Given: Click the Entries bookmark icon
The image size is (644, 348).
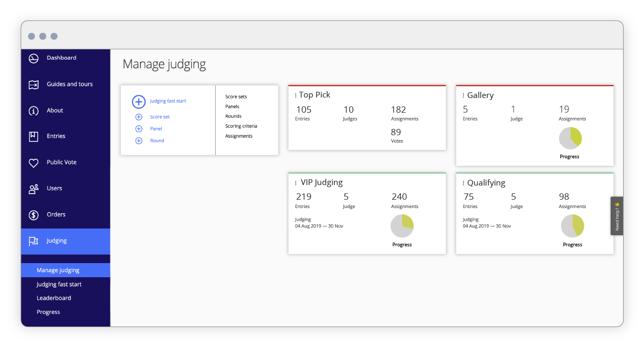Looking at the screenshot, I should 34,136.
